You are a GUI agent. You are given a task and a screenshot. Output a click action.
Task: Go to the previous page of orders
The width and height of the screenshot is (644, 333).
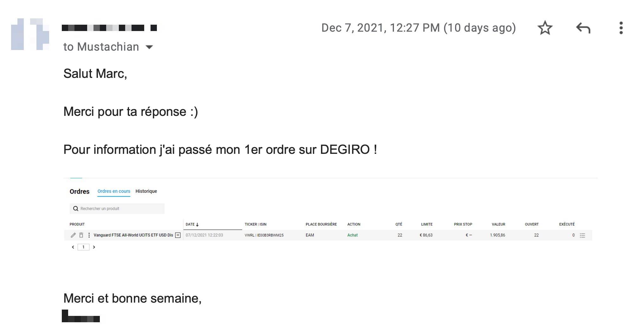pyautogui.click(x=73, y=247)
